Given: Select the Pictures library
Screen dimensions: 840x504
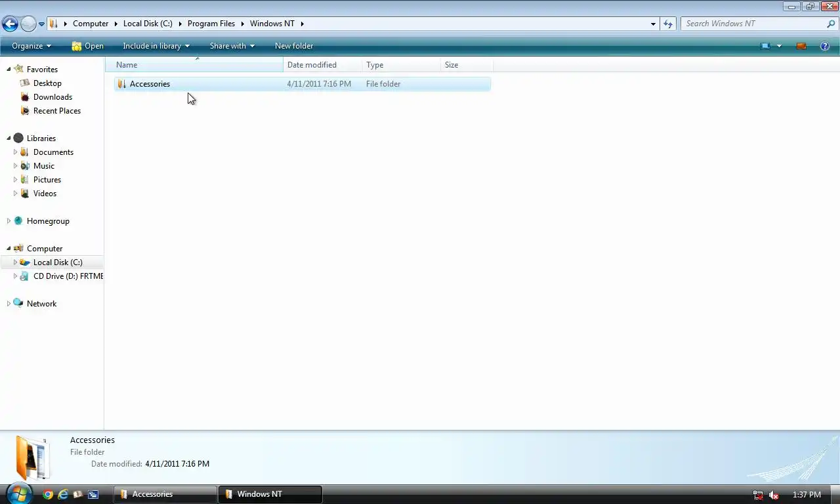Looking at the screenshot, I should click(47, 180).
